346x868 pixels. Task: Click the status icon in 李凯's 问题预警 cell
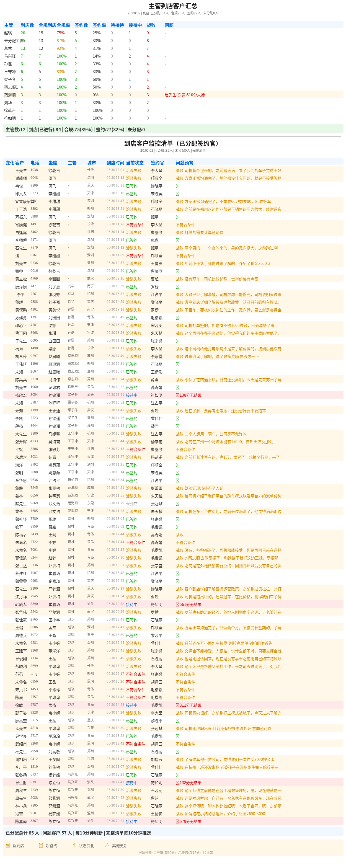coord(177,418)
